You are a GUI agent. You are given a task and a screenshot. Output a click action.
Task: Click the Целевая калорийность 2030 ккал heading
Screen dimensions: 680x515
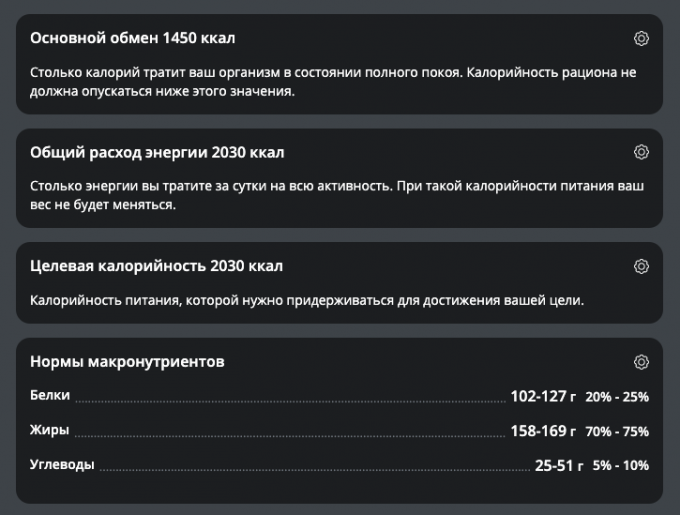[x=156, y=267]
